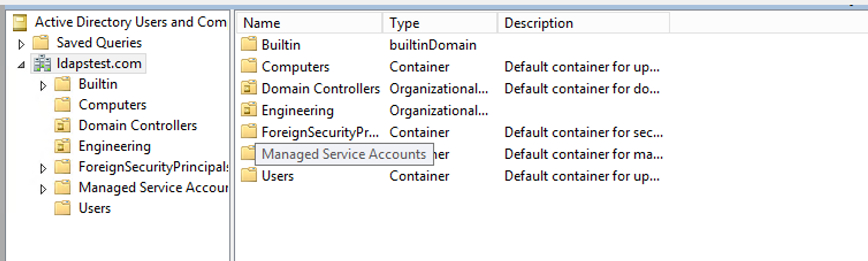Image resolution: width=868 pixels, height=261 pixels.
Task: Expand the Saved Queries node
Action: click(22, 44)
